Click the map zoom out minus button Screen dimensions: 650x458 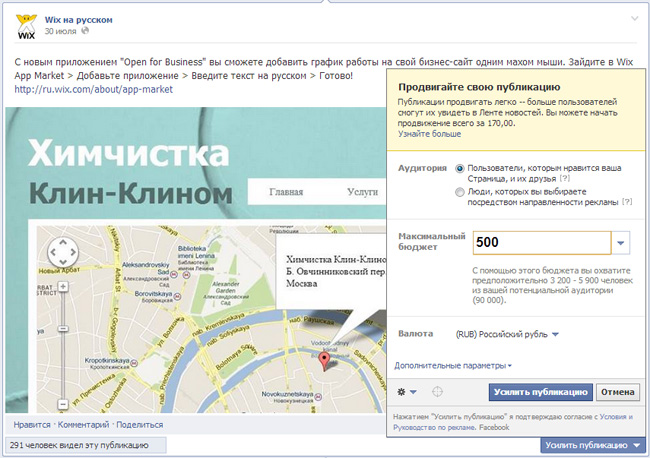click(x=63, y=404)
